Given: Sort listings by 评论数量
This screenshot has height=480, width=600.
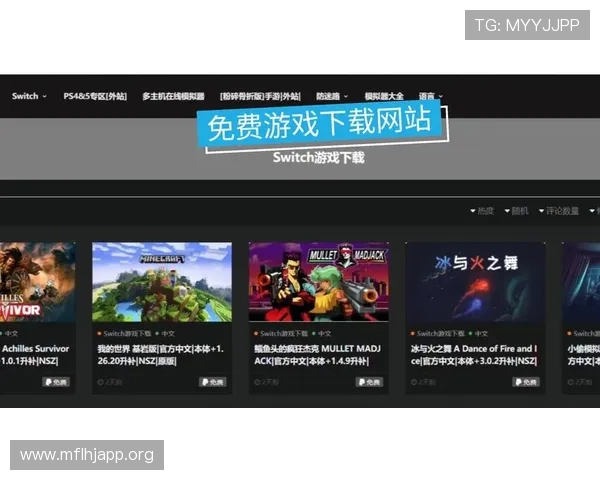Looking at the screenshot, I should click(559, 211).
